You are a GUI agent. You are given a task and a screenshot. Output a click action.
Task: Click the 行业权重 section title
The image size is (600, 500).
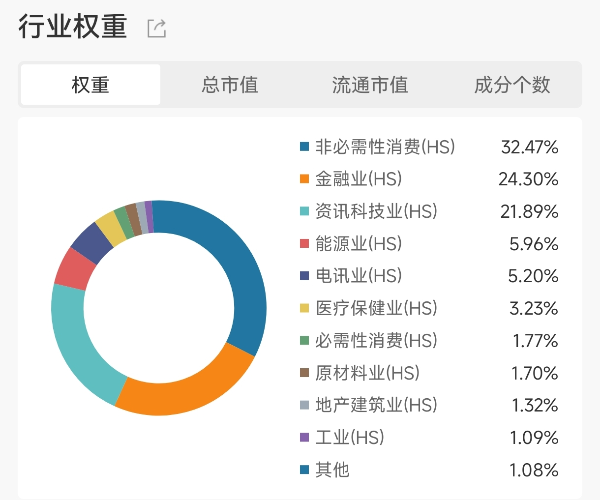[x=73, y=27]
